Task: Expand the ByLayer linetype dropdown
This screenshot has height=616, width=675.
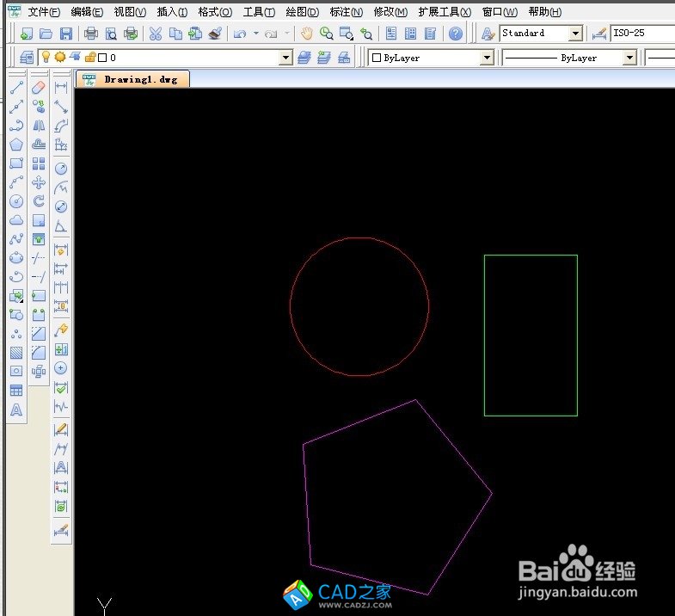Action: [x=629, y=58]
